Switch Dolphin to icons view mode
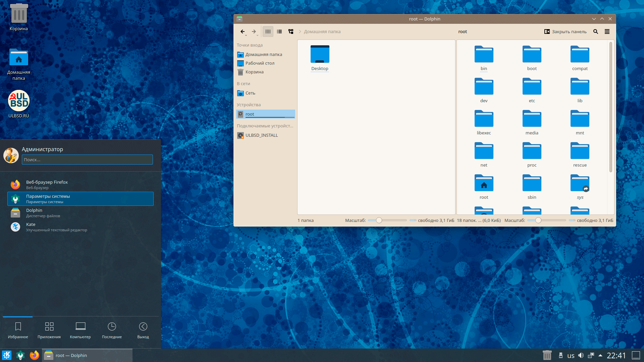The image size is (644, 362). tap(268, 32)
